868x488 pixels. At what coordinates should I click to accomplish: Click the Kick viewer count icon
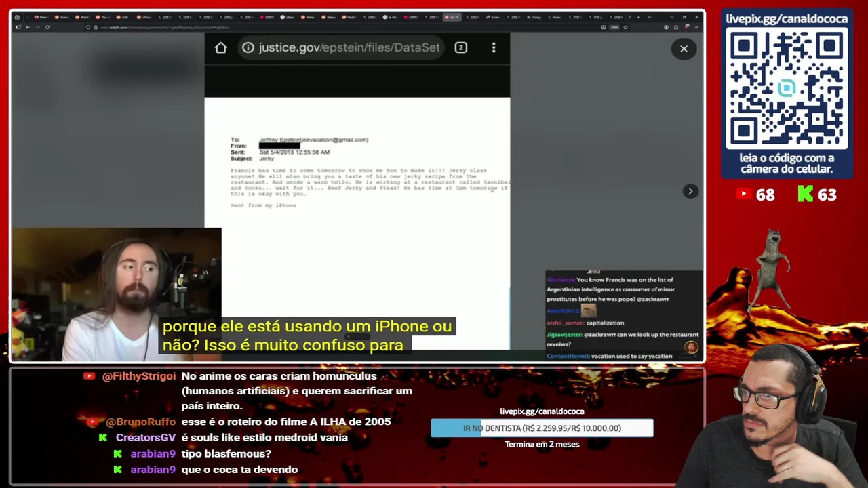[805, 195]
